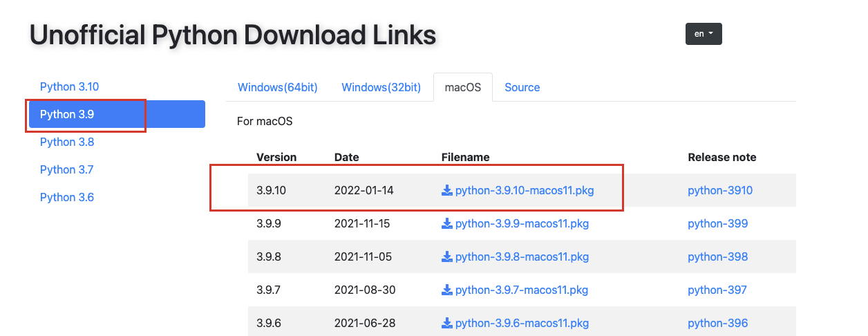Switch to the Source tab
The width and height of the screenshot is (868, 336).
click(522, 87)
